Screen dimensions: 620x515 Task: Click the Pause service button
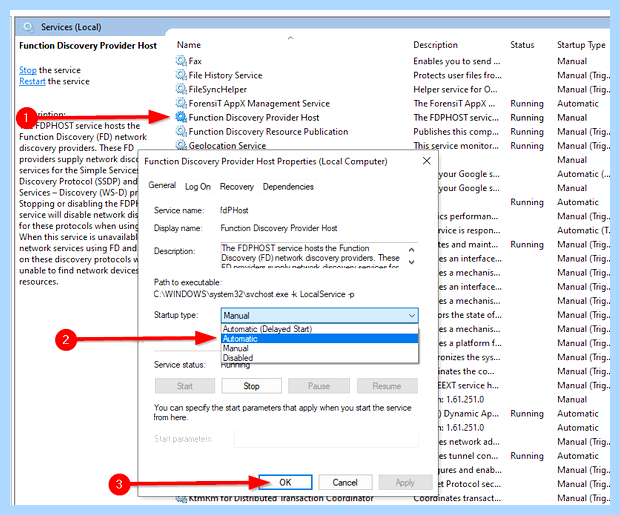[x=319, y=386]
